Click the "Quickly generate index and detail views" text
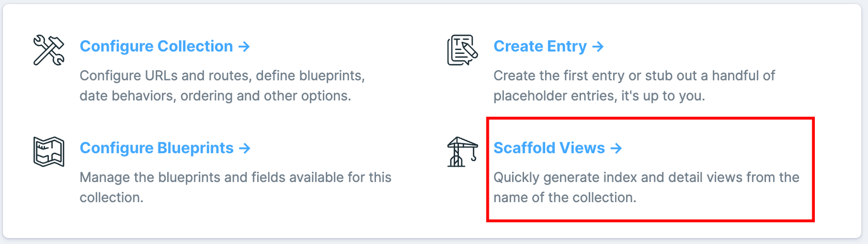The width and height of the screenshot is (868, 244). pos(646,177)
